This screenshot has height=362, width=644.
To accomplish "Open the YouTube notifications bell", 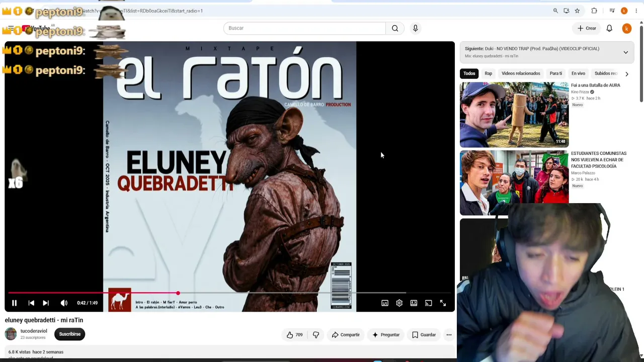I will [609, 28].
